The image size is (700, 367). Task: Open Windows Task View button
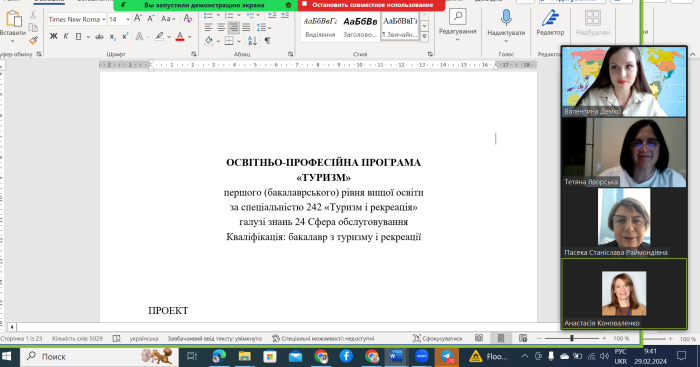tap(192, 356)
